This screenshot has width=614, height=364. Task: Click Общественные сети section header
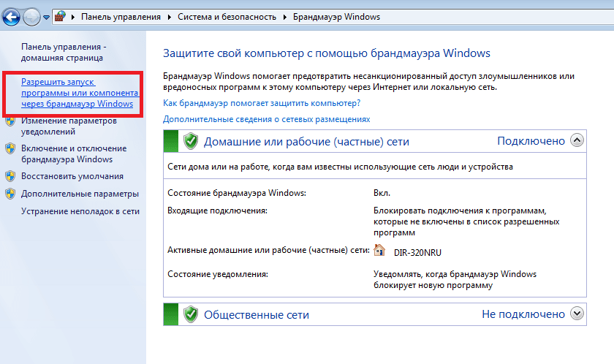tap(257, 315)
